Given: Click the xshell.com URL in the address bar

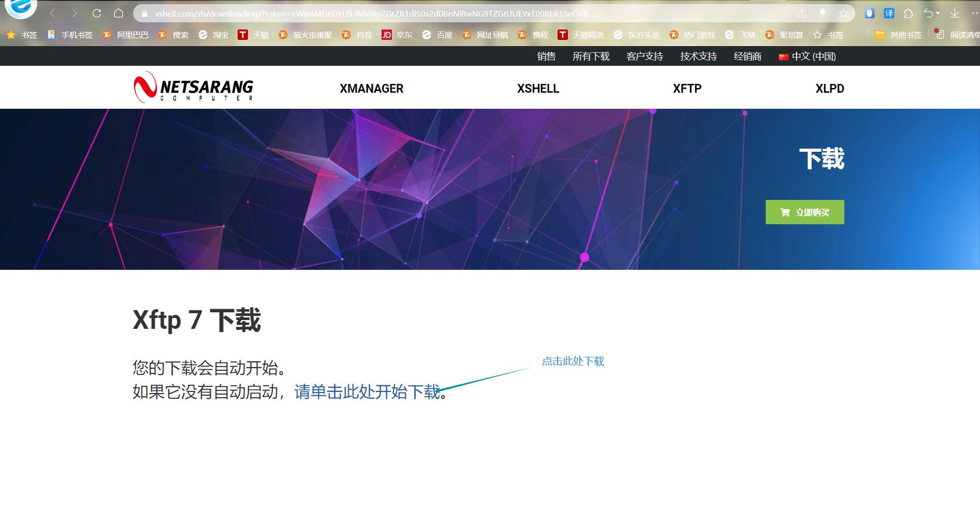Looking at the screenshot, I should click(x=371, y=14).
